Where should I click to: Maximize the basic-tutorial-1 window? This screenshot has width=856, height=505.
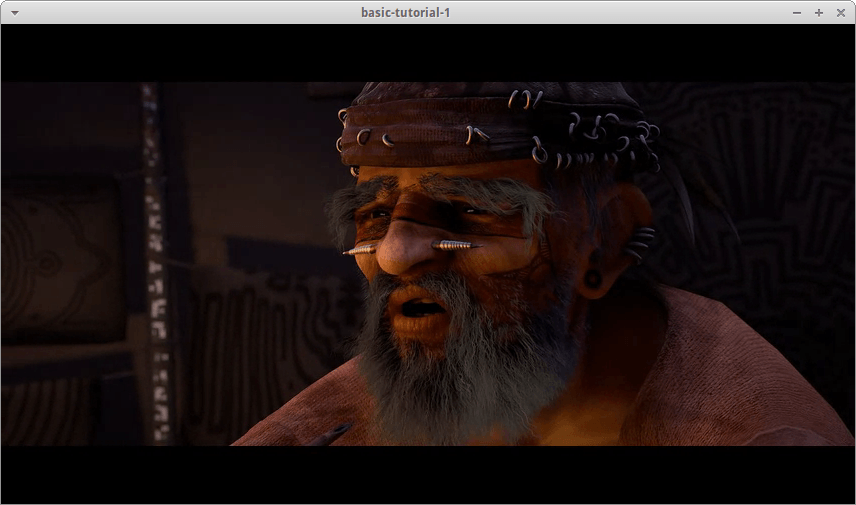click(x=818, y=12)
